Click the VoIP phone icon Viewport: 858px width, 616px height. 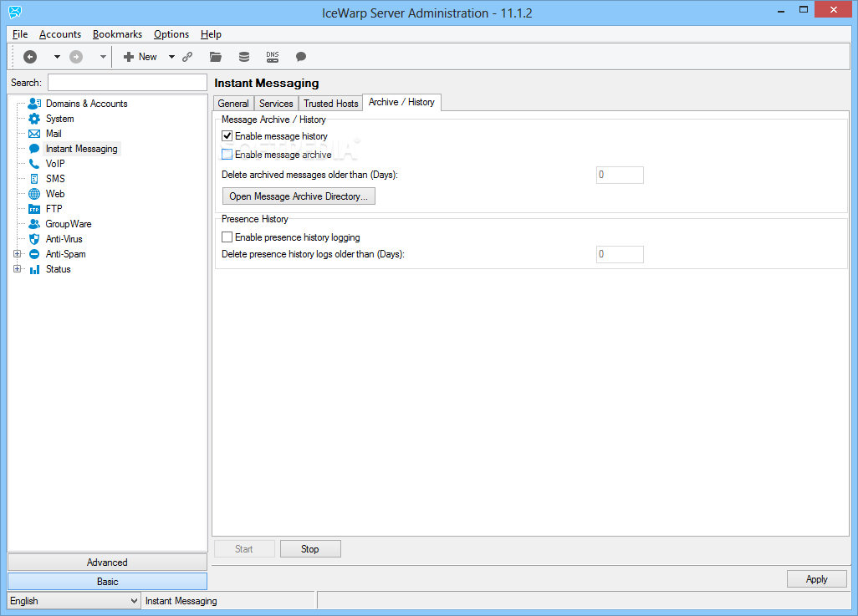point(34,164)
